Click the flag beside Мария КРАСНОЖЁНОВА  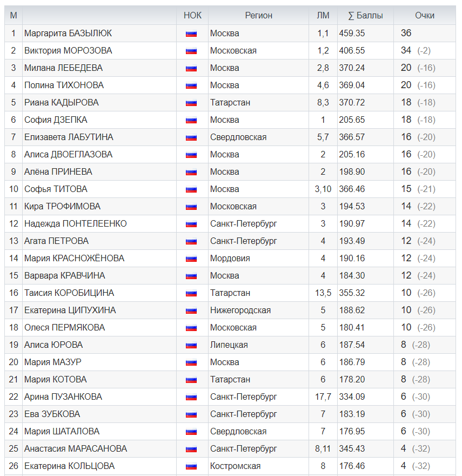[x=191, y=259]
